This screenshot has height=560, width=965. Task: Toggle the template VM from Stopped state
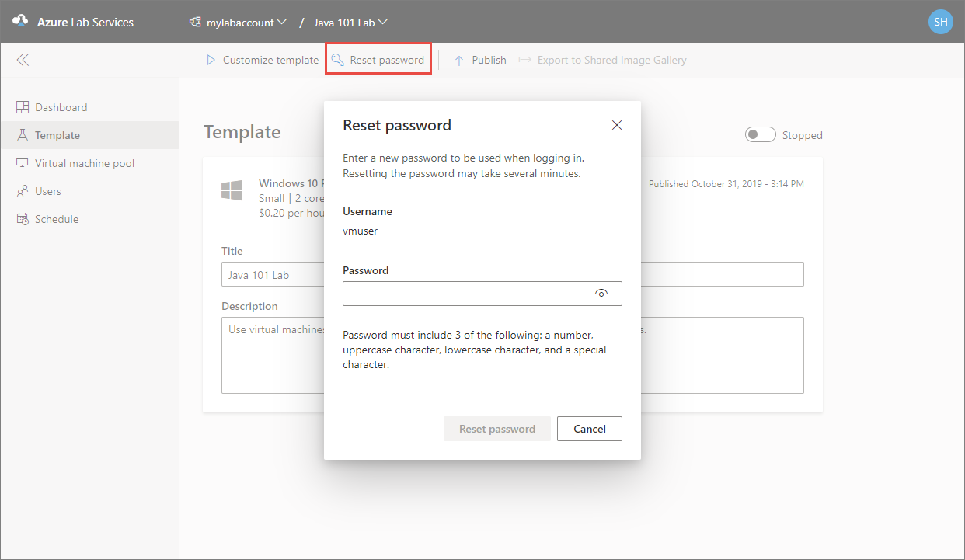click(760, 134)
